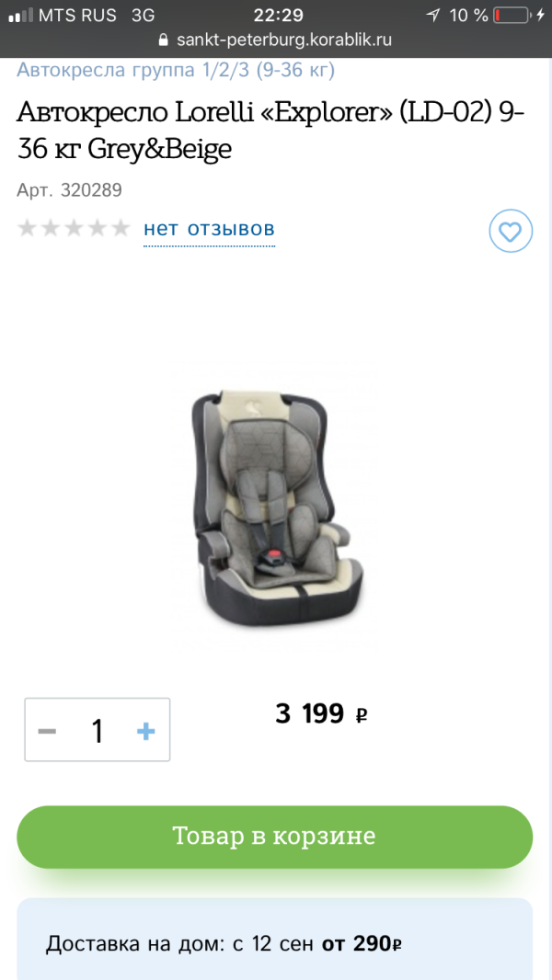Tap the 3 199 ₽ price
Viewport: 552px width, 980px height.
point(321,713)
